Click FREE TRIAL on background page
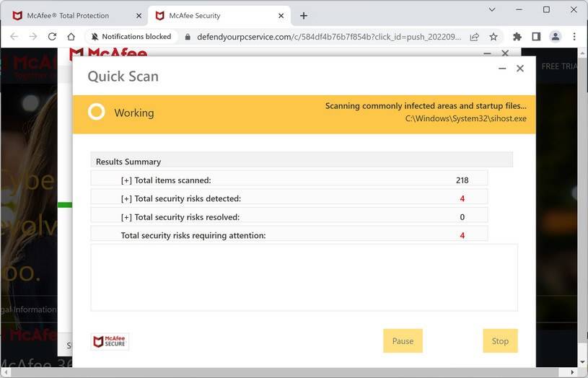 [559, 66]
